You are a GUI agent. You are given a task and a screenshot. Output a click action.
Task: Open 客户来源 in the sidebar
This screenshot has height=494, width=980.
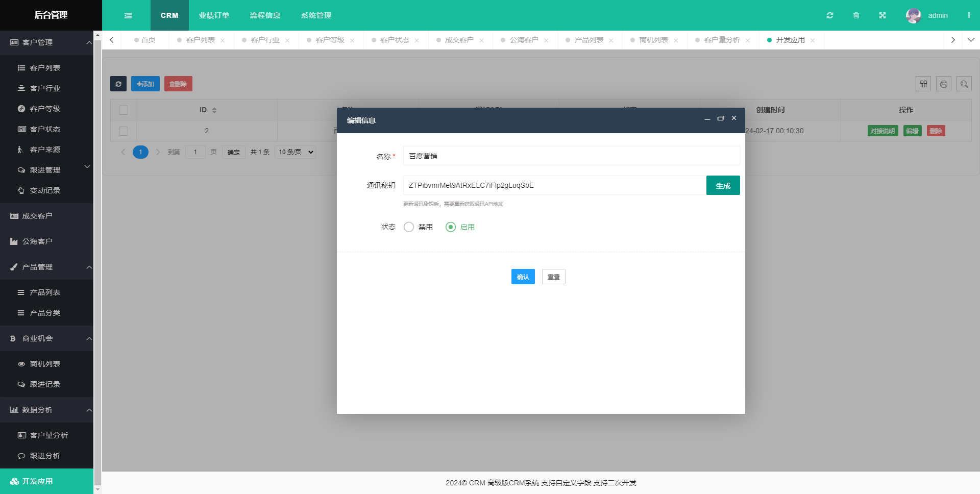coord(46,150)
